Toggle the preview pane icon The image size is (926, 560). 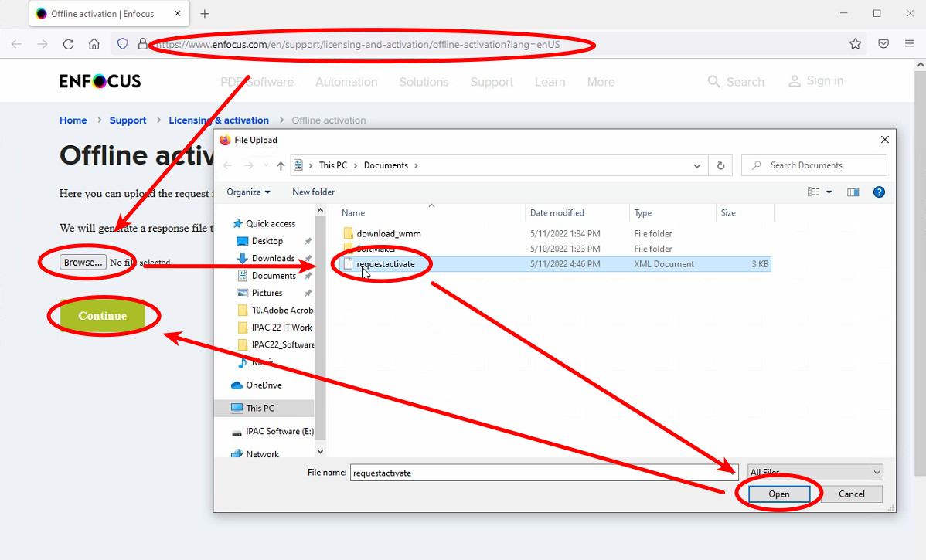pos(853,192)
